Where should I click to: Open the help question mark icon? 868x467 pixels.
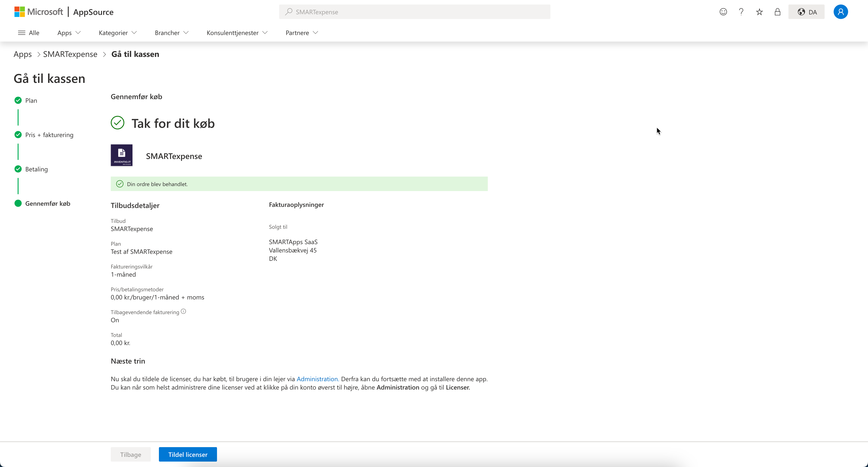click(x=741, y=12)
